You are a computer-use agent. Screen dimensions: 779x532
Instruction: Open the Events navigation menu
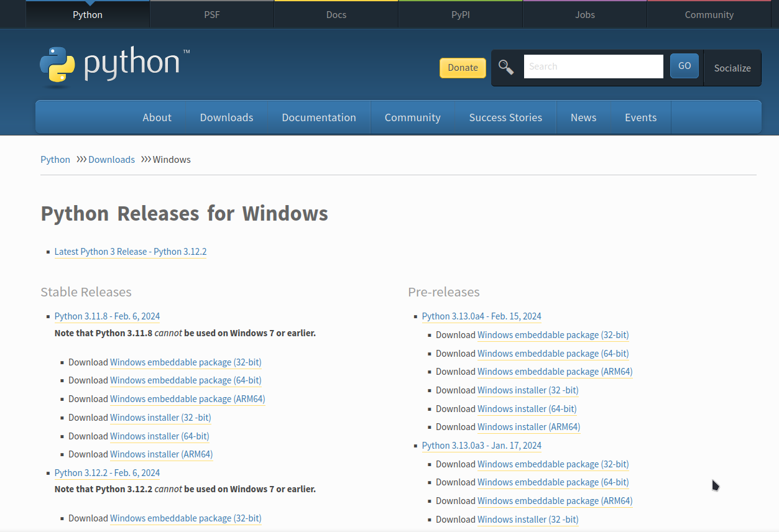point(640,117)
